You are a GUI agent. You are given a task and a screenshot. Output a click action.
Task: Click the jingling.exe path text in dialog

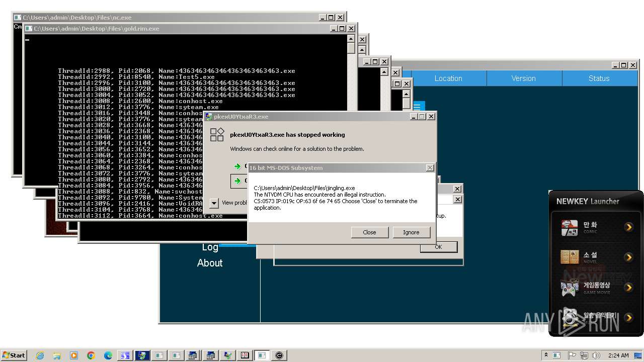coord(304,188)
